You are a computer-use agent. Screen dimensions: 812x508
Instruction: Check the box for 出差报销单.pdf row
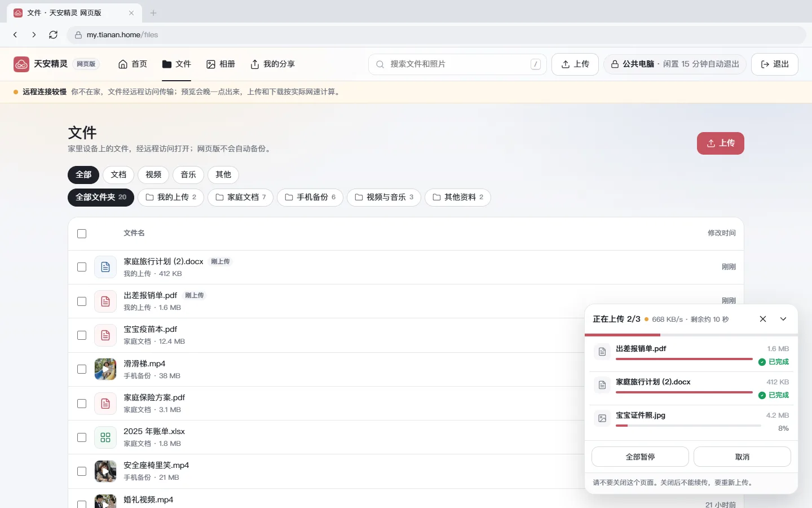click(x=82, y=301)
